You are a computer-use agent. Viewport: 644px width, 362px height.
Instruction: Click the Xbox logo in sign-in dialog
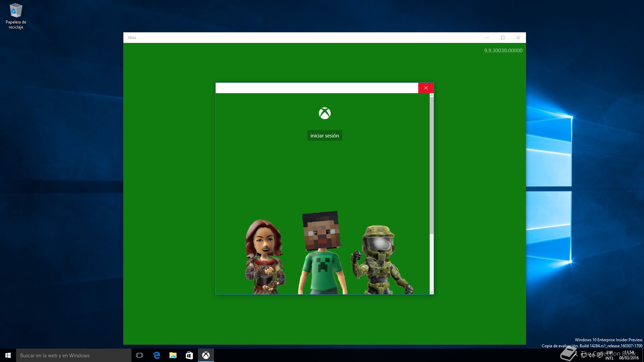[325, 113]
